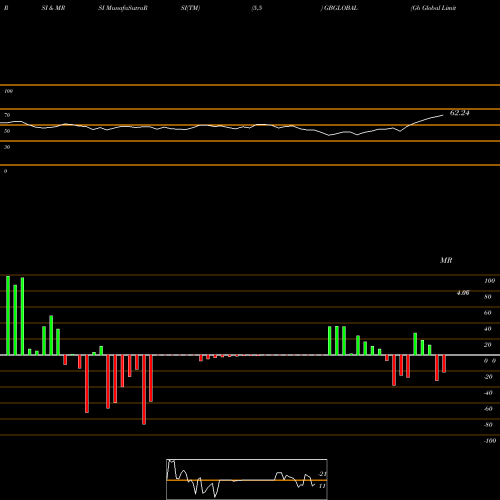Click the '21' value in mini chart
Image resolution: width=500 pixels, height=500 pixels.
(322, 474)
